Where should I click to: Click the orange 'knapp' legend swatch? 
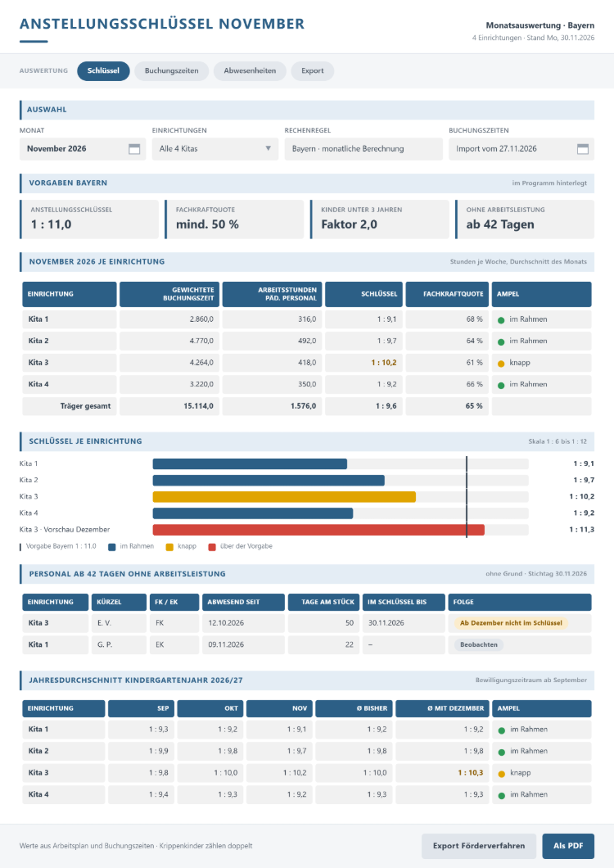[169, 547]
